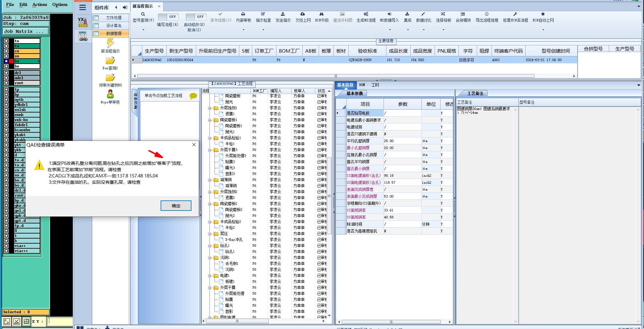Open the File menu

[x=10, y=4]
